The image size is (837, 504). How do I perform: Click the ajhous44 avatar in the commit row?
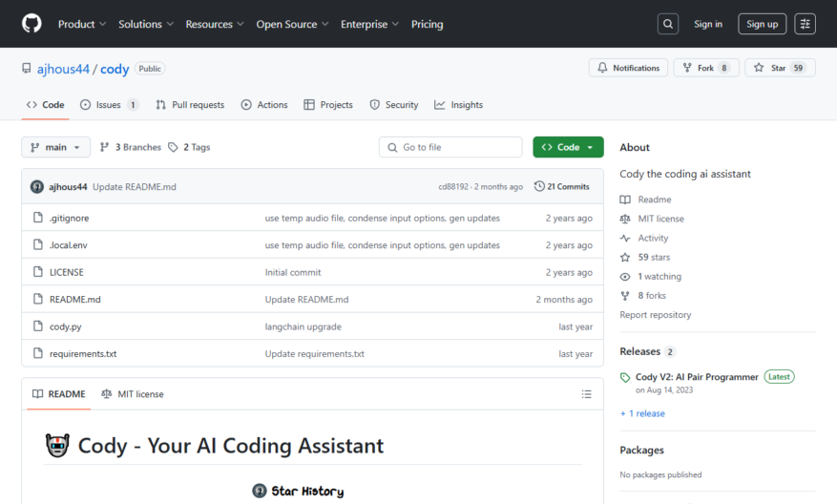37,187
